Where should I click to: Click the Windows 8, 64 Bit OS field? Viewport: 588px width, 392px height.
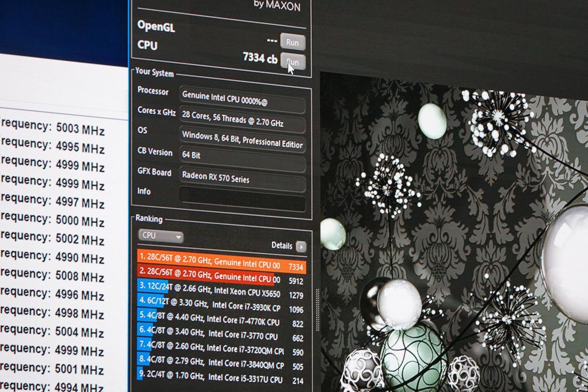pos(242,139)
